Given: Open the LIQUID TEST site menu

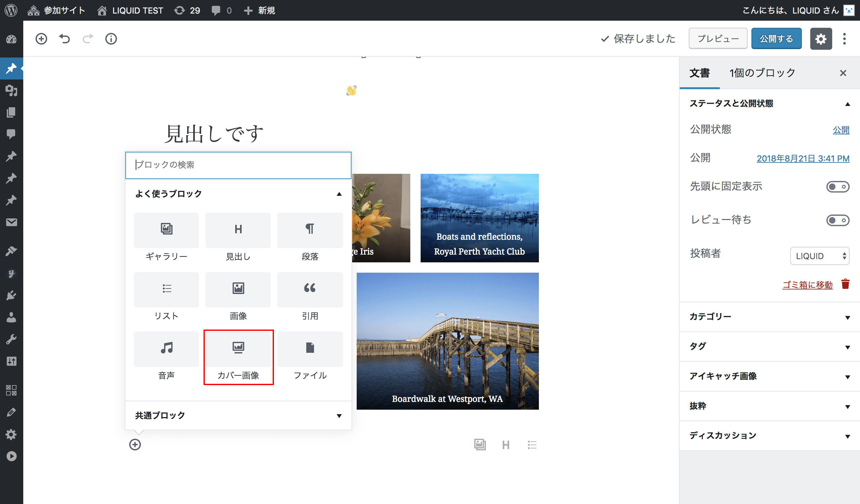Looking at the screenshot, I should click(130, 10).
